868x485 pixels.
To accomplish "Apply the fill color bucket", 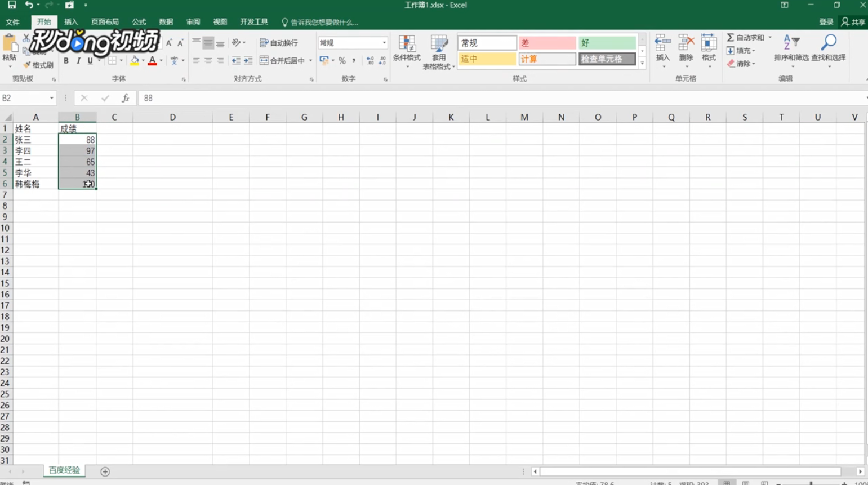I will pos(135,61).
